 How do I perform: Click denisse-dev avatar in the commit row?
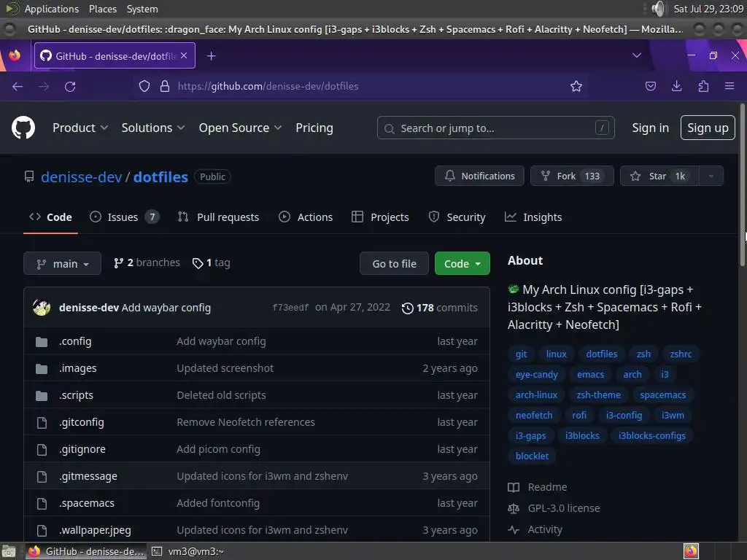point(42,308)
